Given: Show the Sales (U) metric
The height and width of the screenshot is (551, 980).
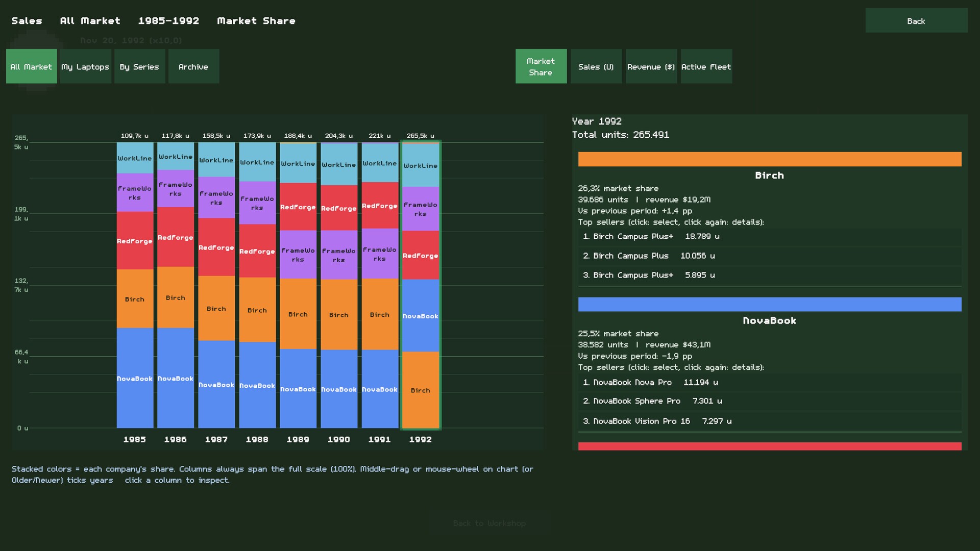Looking at the screenshot, I should pos(596,66).
